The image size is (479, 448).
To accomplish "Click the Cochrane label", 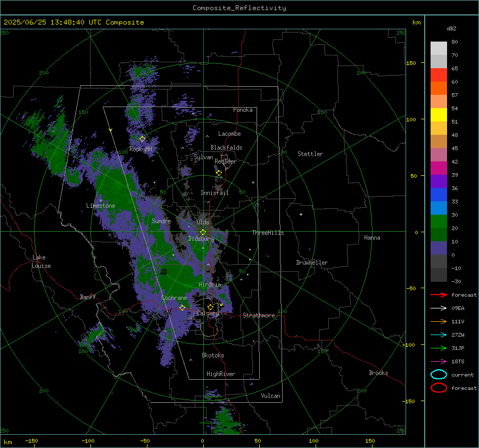I will point(174,298).
